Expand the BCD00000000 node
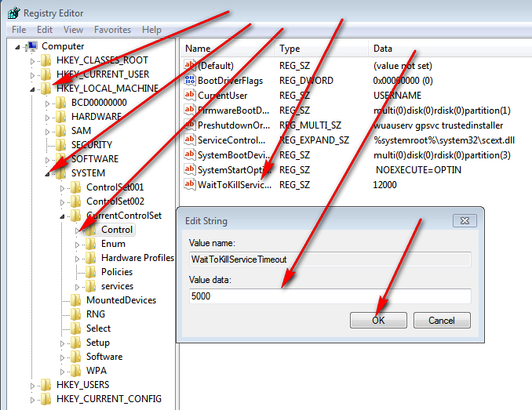532x410 pixels. pyautogui.click(x=47, y=103)
